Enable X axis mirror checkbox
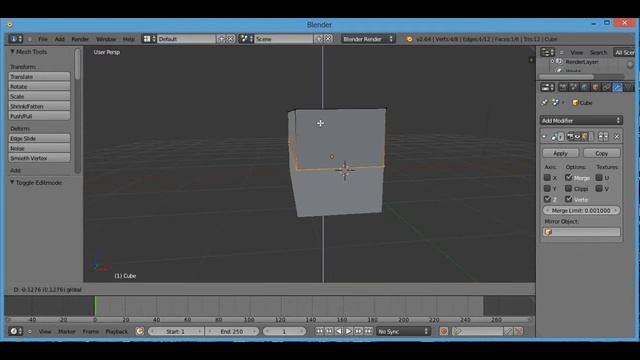The height and width of the screenshot is (360, 640). click(547, 178)
